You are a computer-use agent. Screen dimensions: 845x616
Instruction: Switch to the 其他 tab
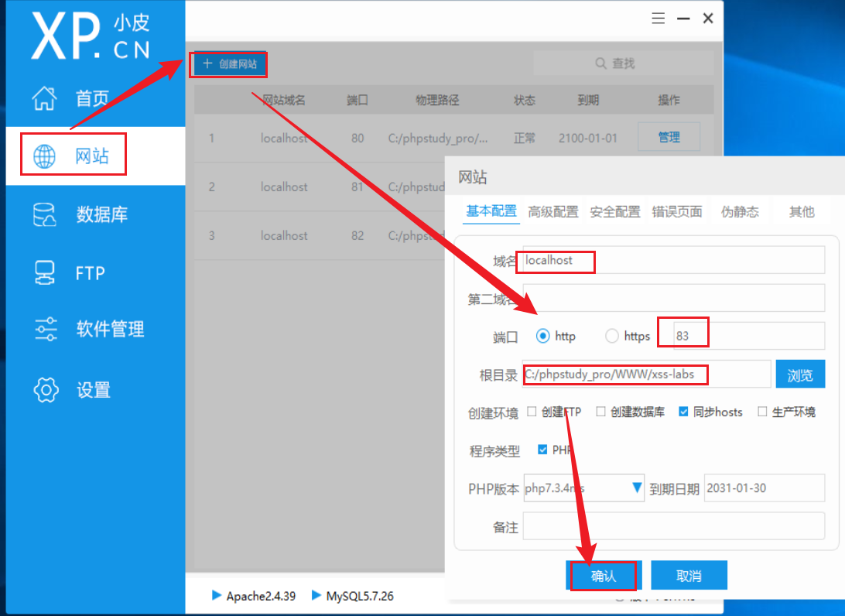[802, 211]
